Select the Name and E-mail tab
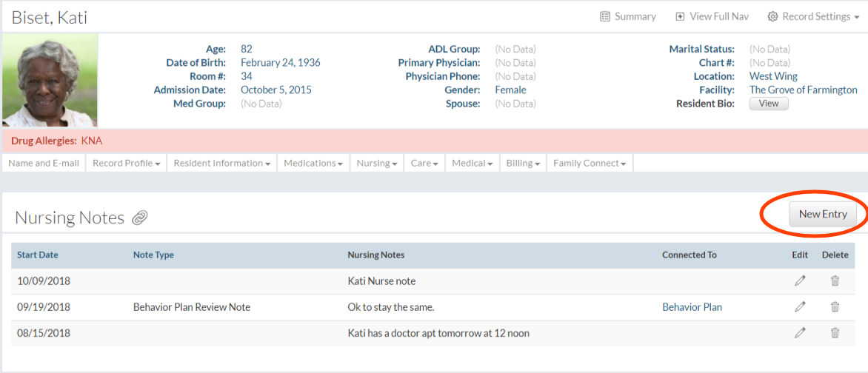This screenshot has width=868, height=373. click(44, 164)
